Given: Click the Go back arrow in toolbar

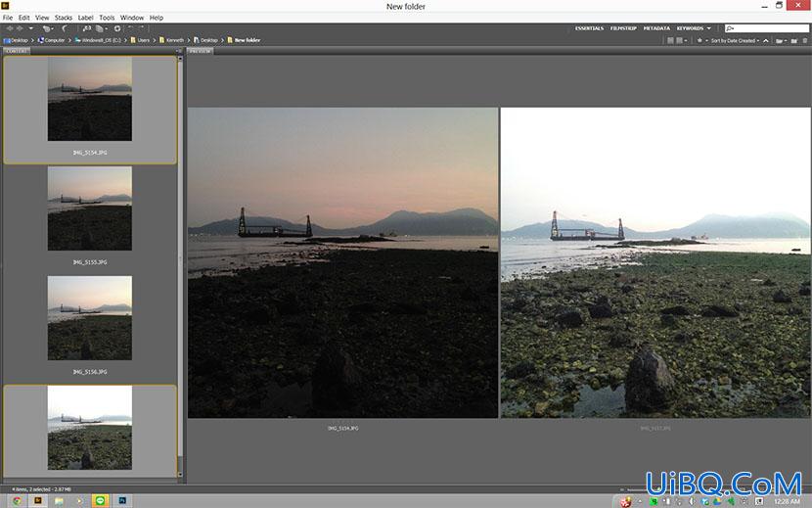Looking at the screenshot, I should click(x=10, y=28).
